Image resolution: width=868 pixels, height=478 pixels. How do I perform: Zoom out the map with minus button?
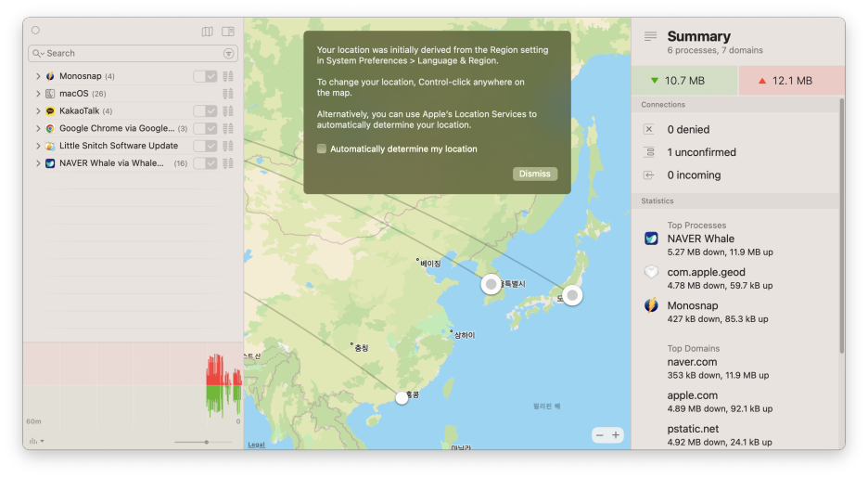[599, 435]
